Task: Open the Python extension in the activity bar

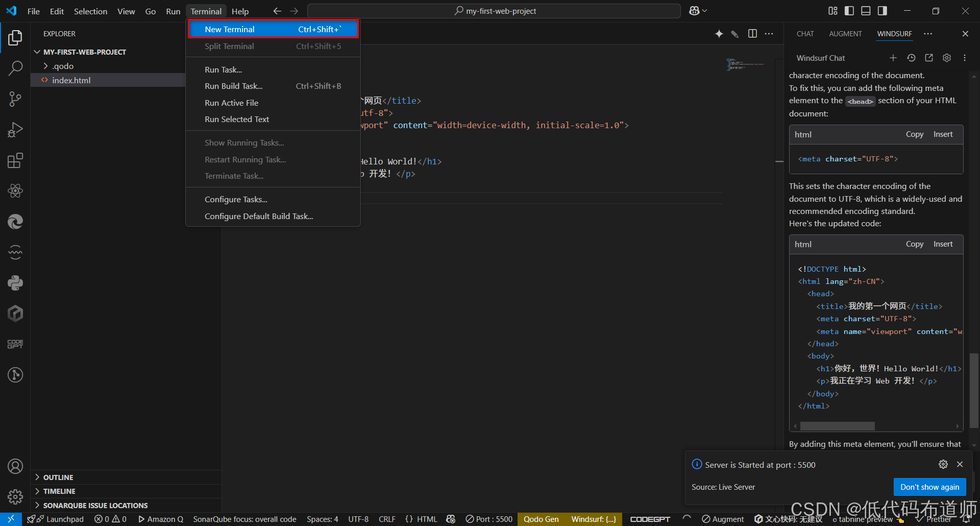Action: point(15,283)
